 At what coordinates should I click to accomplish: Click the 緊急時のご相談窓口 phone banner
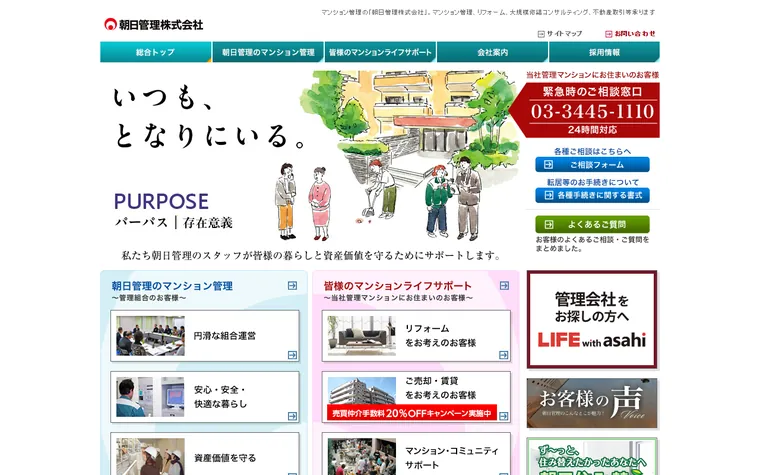[x=585, y=110]
